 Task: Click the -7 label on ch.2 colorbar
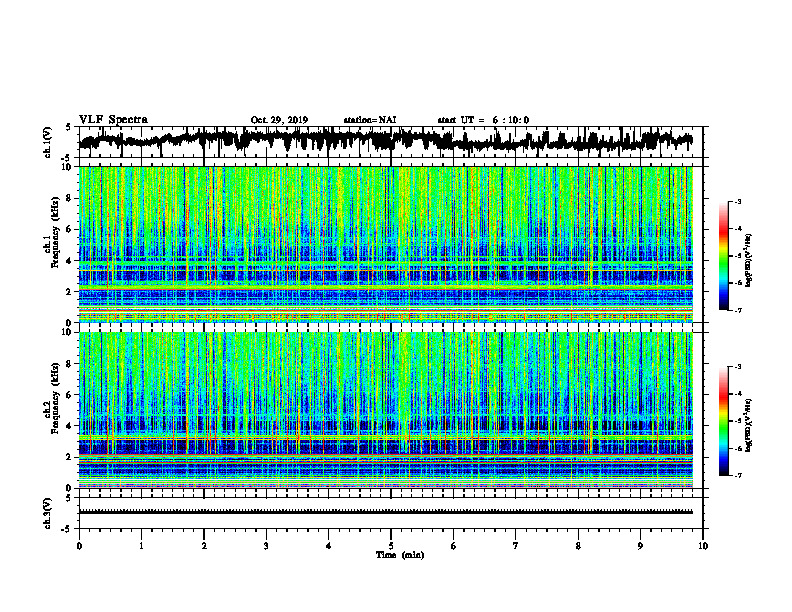(x=738, y=475)
